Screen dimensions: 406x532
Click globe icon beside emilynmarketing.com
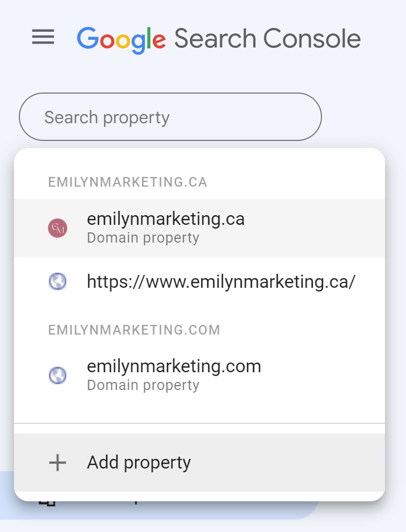(58, 375)
